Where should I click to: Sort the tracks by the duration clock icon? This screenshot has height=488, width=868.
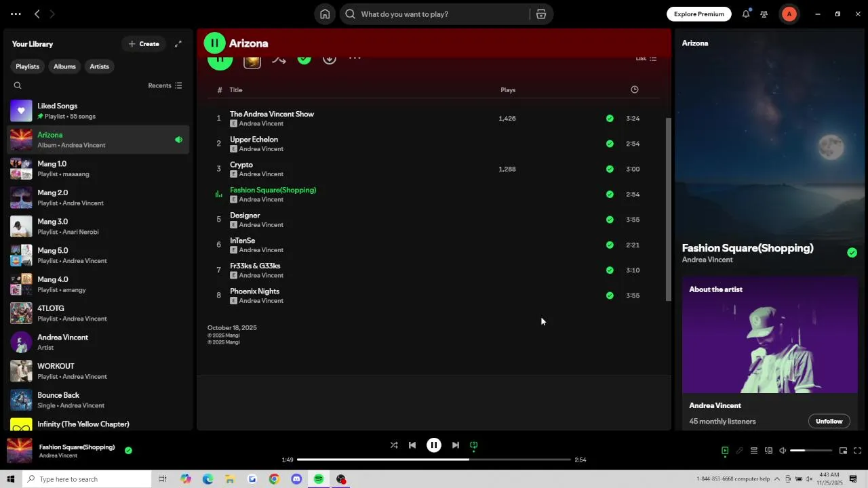[x=635, y=89]
